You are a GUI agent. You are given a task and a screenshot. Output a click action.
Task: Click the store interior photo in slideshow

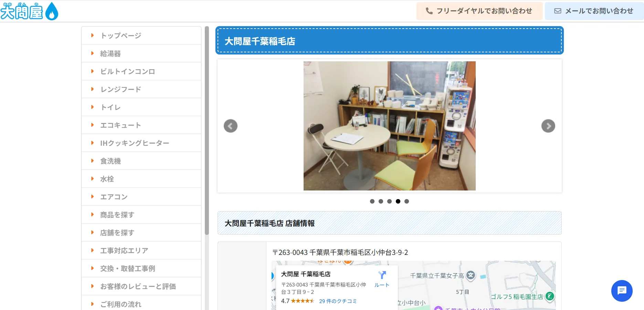pos(389,126)
